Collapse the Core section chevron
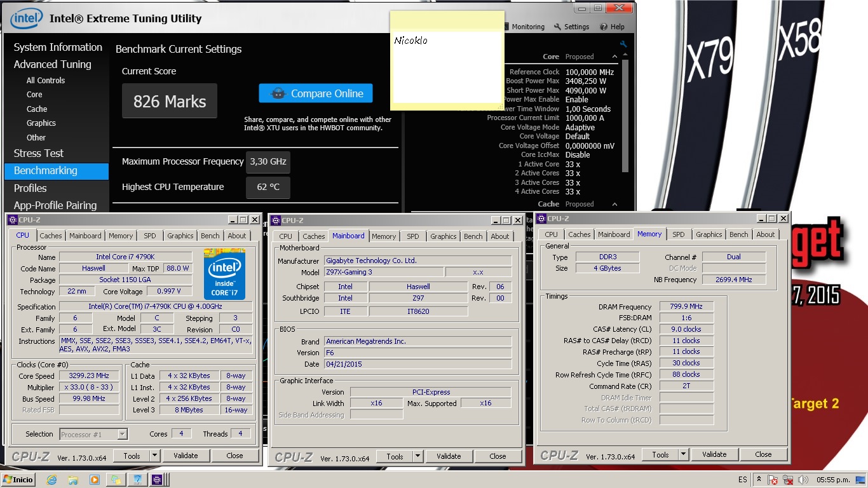 coord(614,57)
